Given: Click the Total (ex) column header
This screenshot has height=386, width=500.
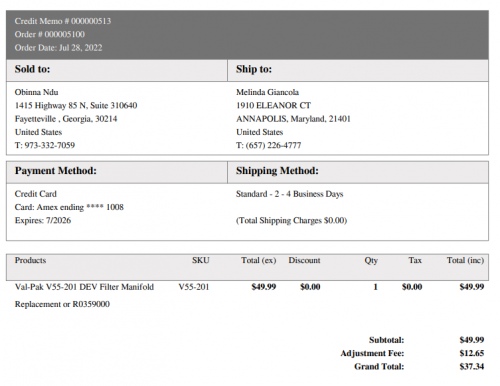Looking at the screenshot, I should (x=259, y=260).
